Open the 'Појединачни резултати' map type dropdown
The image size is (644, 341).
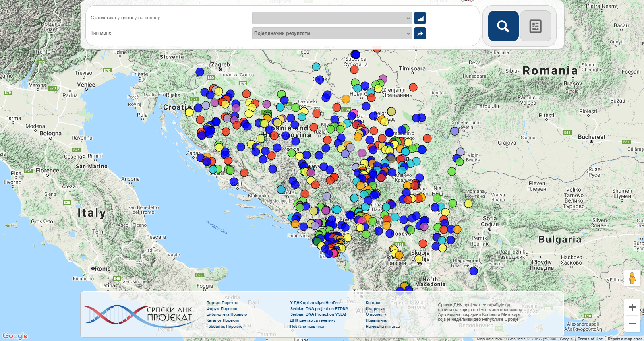[x=332, y=33]
